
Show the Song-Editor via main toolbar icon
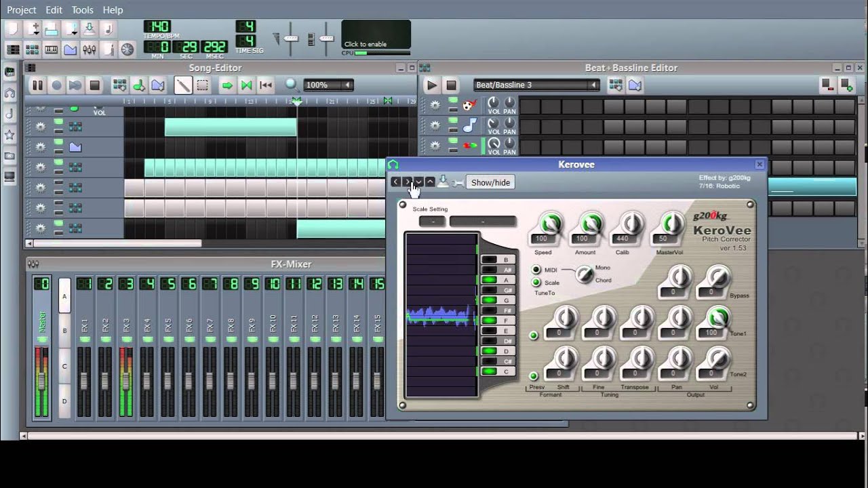[x=13, y=49]
